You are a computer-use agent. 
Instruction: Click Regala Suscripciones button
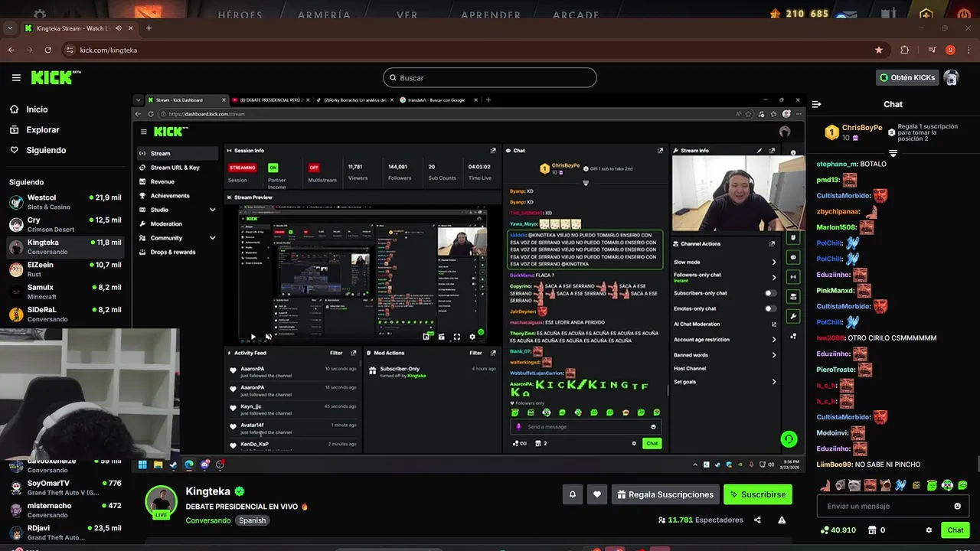665,494
